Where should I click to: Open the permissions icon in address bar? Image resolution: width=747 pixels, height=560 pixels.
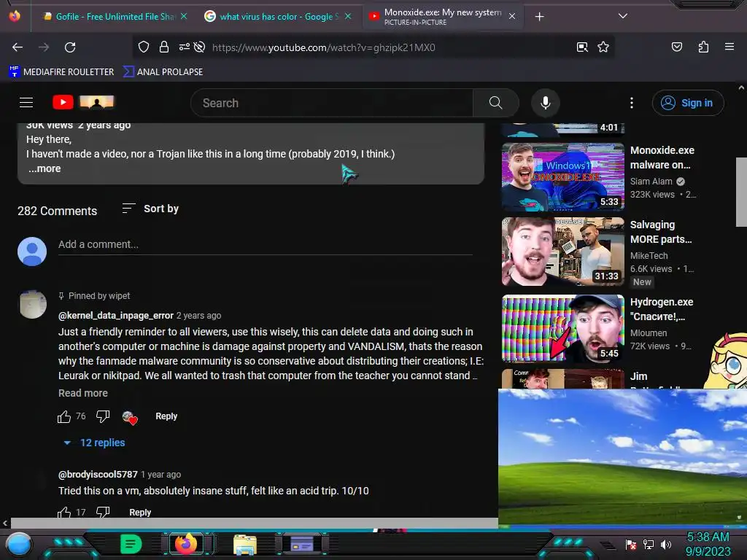click(184, 47)
